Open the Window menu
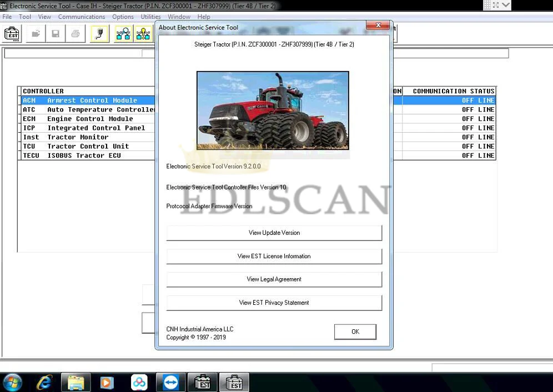Screen dimensions: 553x392 (179, 17)
